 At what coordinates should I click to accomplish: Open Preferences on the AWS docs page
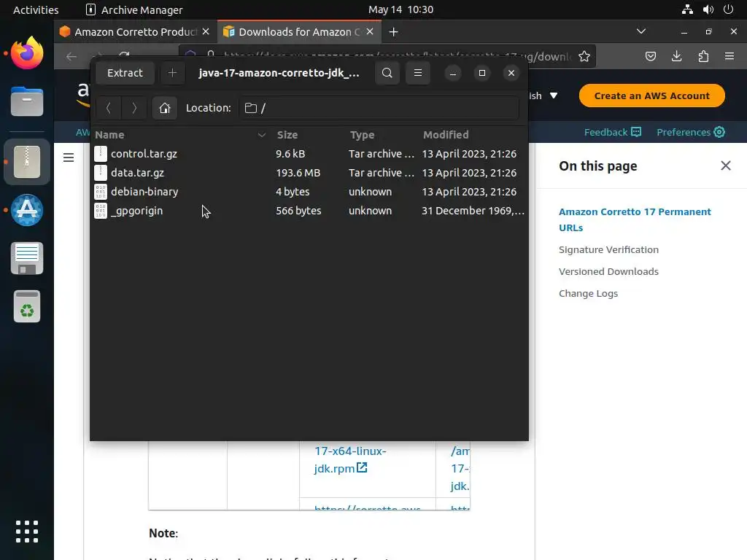click(691, 133)
